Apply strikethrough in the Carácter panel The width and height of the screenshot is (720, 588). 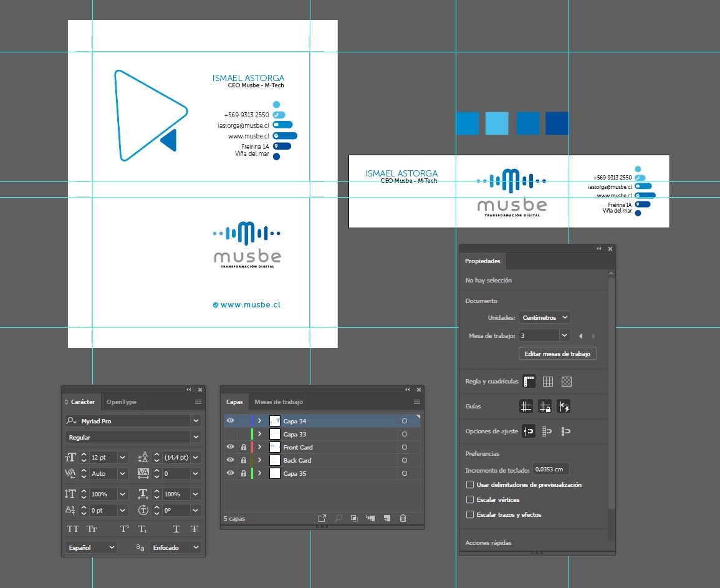point(194,529)
